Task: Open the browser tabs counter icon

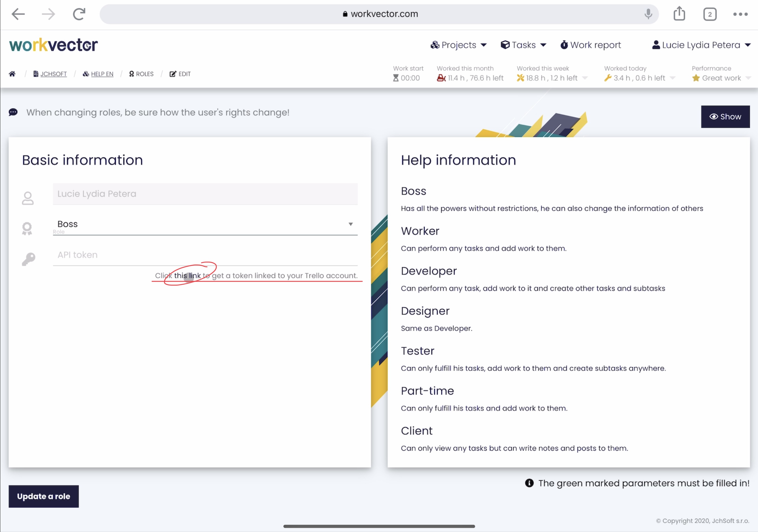Action: pos(709,14)
